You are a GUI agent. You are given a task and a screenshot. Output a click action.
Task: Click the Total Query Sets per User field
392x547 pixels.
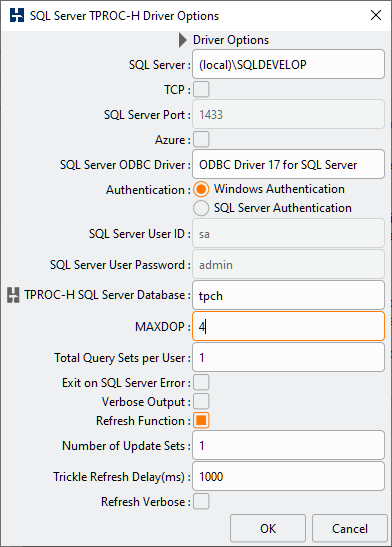pos(288,357)
